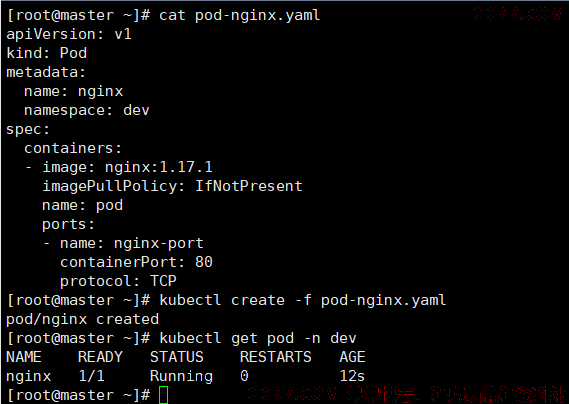569x404 pixels.
Task: Click the 'protocol: TCP' line
Action: 118,281
